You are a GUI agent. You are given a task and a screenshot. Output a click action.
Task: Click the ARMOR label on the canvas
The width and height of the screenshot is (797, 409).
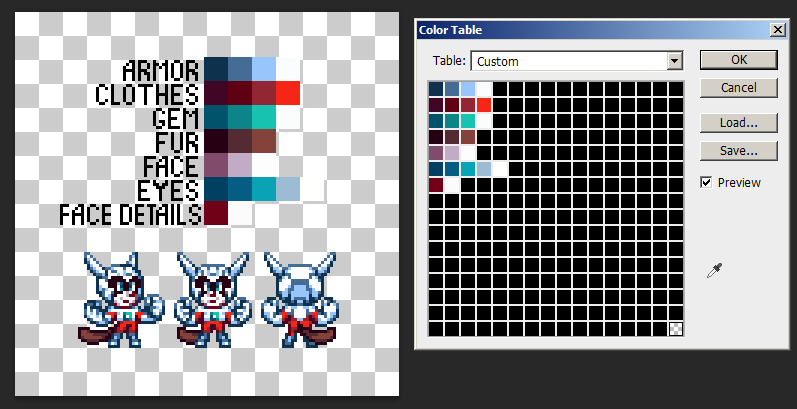coord(161,70)
